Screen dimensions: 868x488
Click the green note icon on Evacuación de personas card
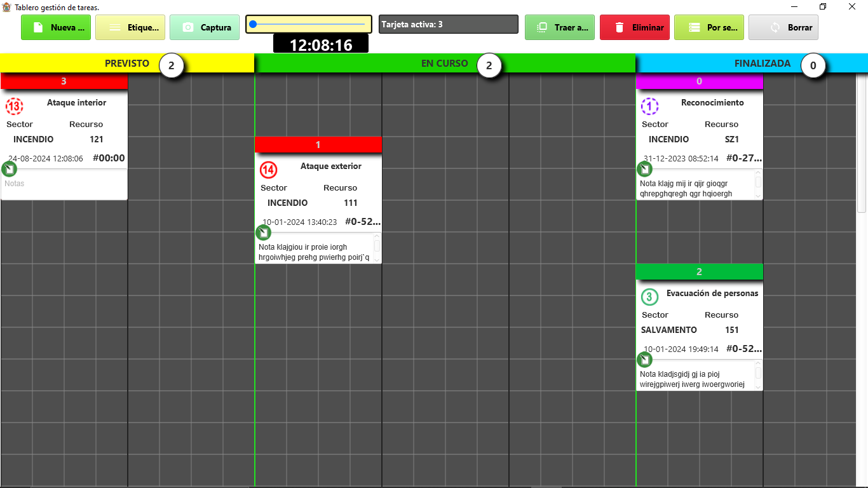coord(644,360)
